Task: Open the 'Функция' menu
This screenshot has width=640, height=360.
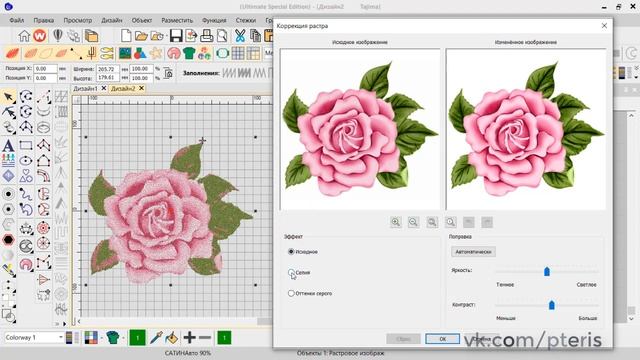Action: coord(214,20)
